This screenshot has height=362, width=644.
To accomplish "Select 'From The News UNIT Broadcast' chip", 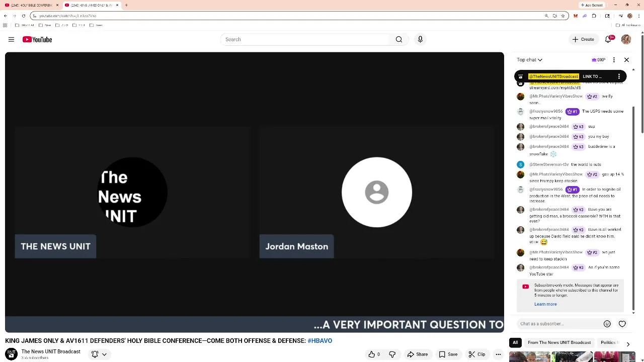I will pyautogui.click(x=559, y=342).
